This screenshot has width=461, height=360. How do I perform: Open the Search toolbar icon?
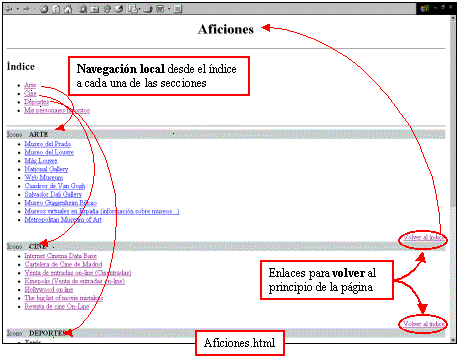[x=83, y=9]
